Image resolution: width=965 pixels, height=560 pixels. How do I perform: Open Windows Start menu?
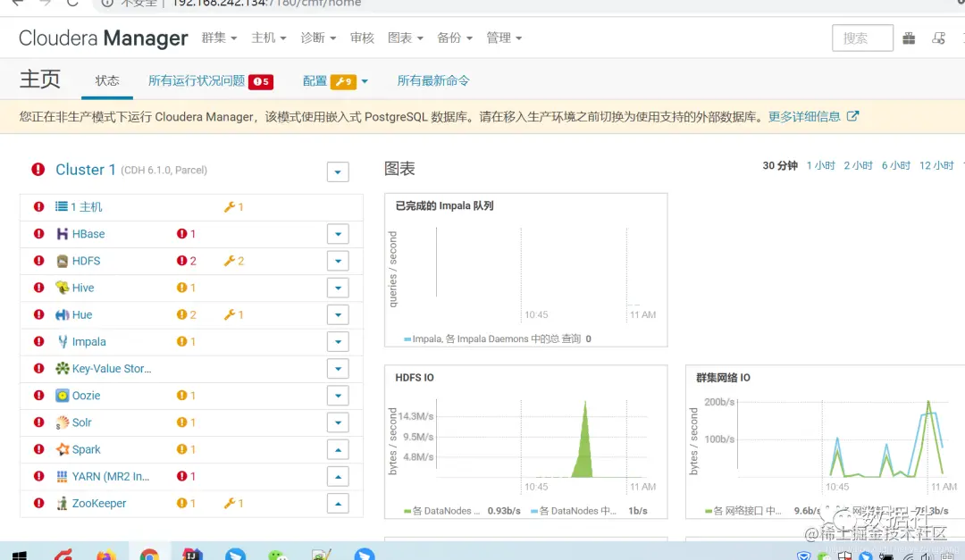[x=19, y=555]
